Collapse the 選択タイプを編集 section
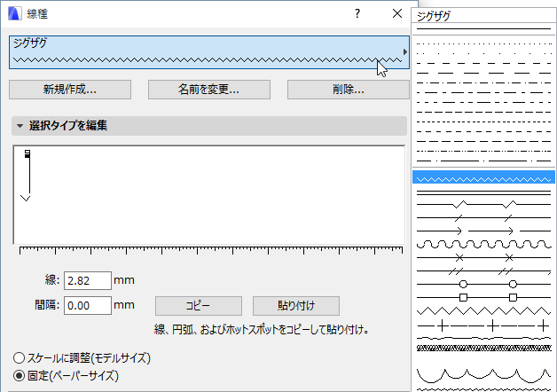 pyautogui.click(x=20, y=126)
